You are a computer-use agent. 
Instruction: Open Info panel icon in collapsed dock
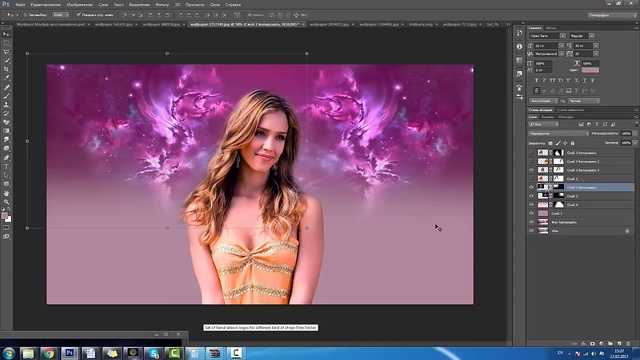tap(519, 47)
